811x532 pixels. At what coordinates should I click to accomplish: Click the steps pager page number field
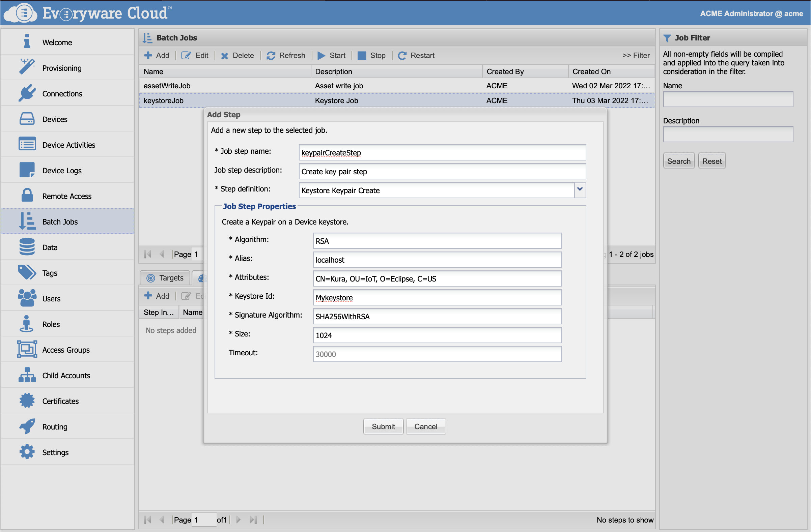204,520
